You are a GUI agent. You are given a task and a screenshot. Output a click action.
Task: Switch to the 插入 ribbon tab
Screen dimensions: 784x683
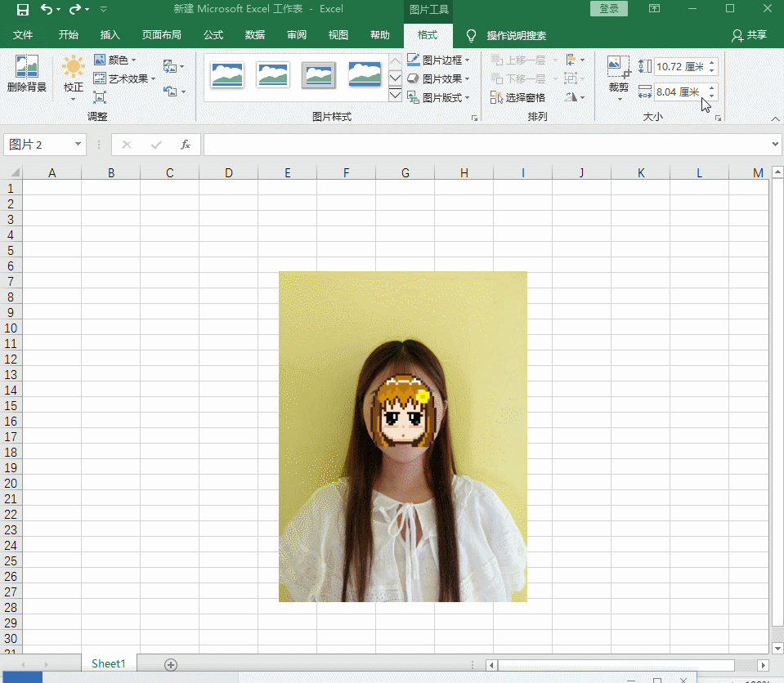(110, 35)
